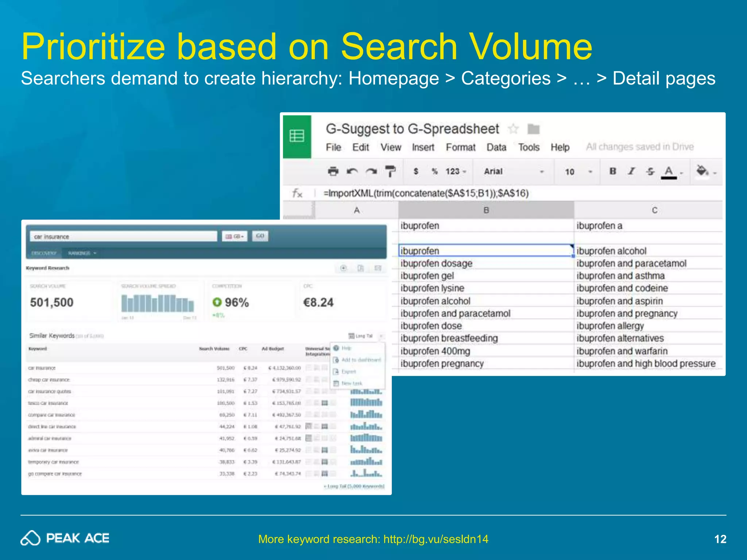Viewport: 747px width, 560px height.
Task: Open the Help menu in Sheets
Action: [x=560, y=147]
